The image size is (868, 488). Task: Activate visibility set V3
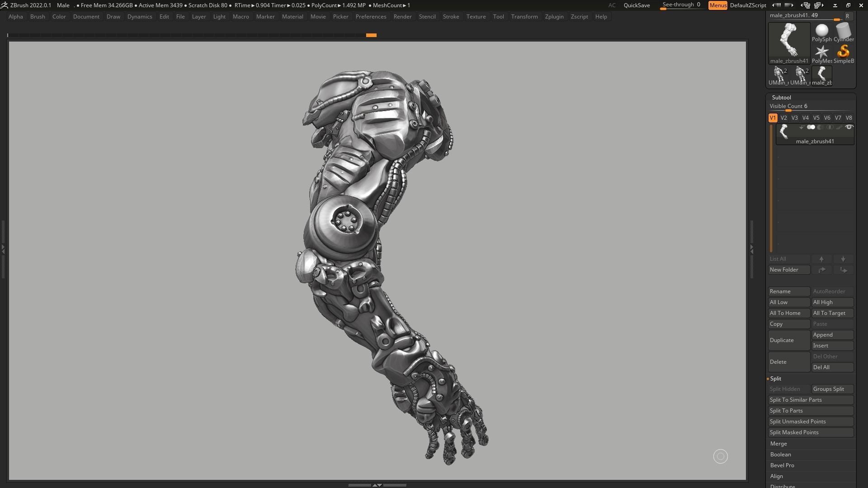coord(794,118)
